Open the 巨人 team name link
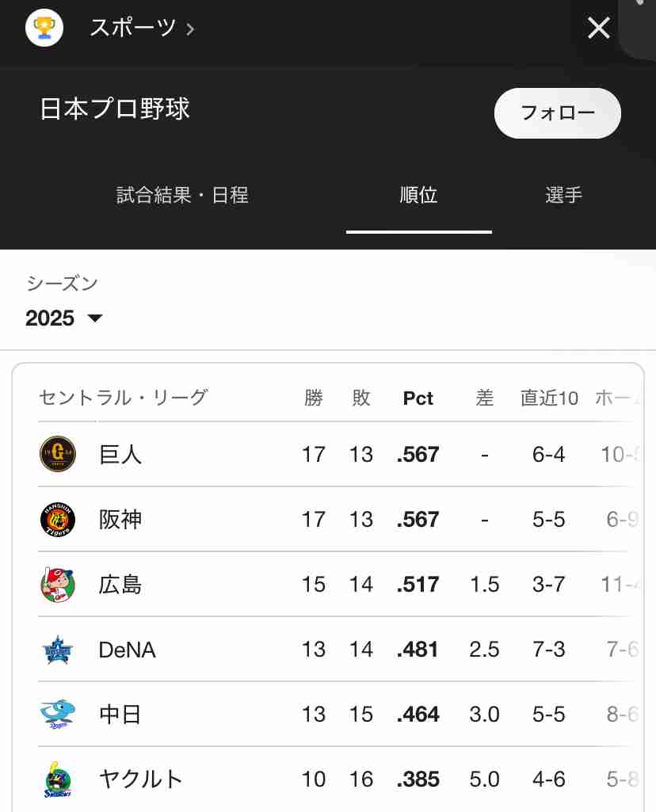 pos(120,455)
